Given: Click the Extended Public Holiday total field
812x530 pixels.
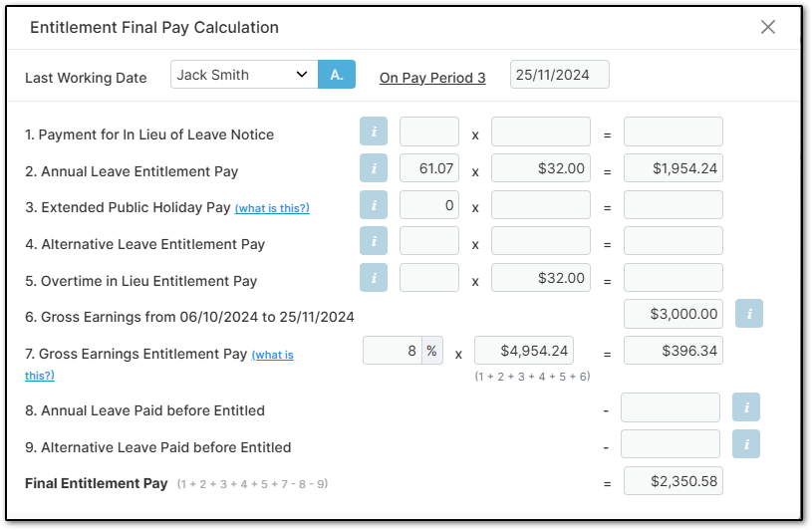Looking at the screenshot, I should [674, 205].
